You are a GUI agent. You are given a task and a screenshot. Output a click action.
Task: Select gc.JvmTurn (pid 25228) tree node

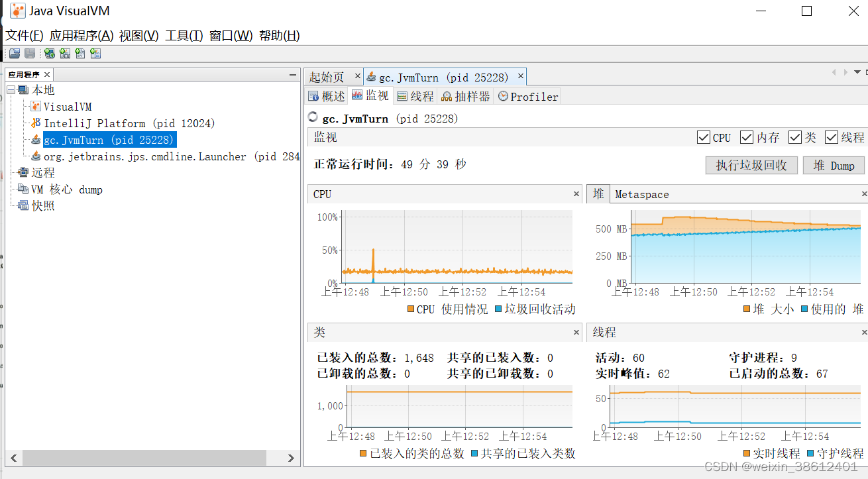click(x=109, y=140)
